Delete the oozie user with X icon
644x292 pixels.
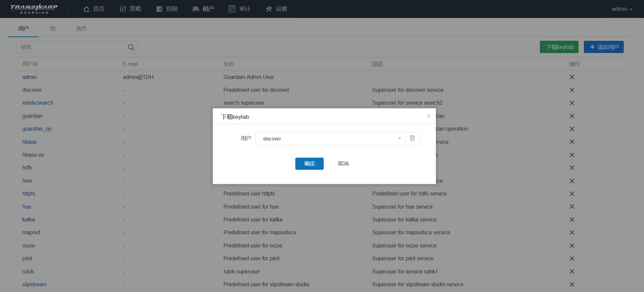pos(572,246)
